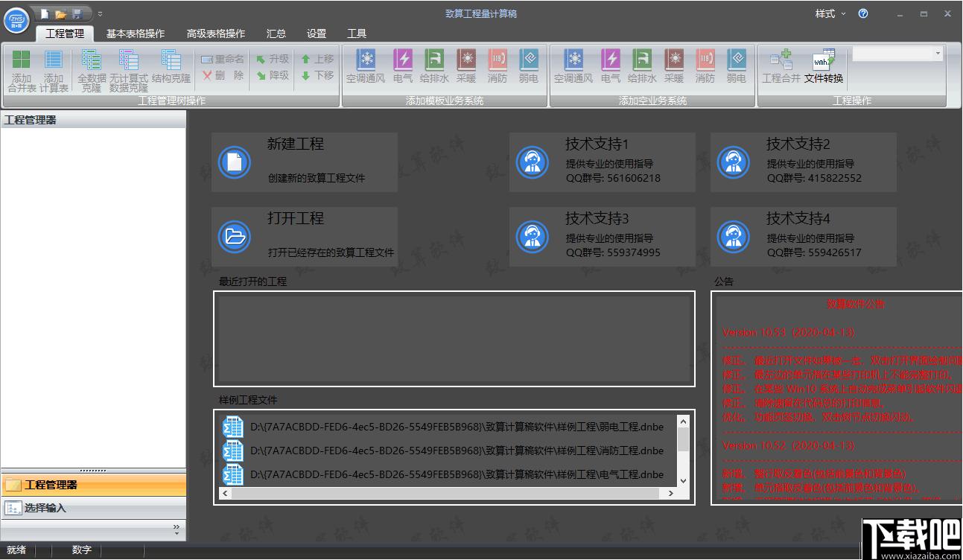Screen dimensions: 963x560
Task: Switch to the 工程管理 ribbon tab
Action: [65, 34]
